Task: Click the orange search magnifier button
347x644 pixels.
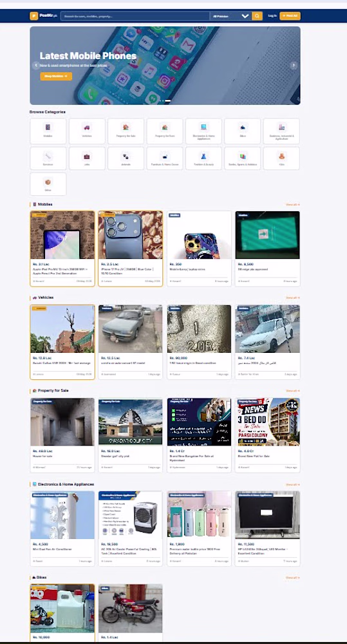Action: click(257, 16)
